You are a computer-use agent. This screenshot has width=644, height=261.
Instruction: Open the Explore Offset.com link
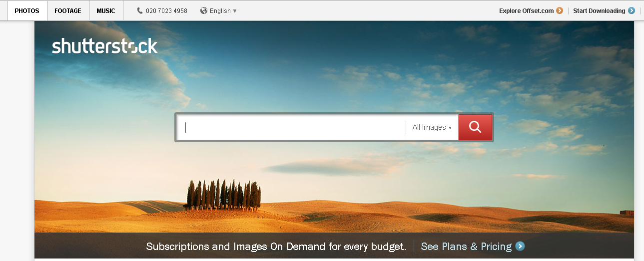pyautogui.click(x=527, y=10)
